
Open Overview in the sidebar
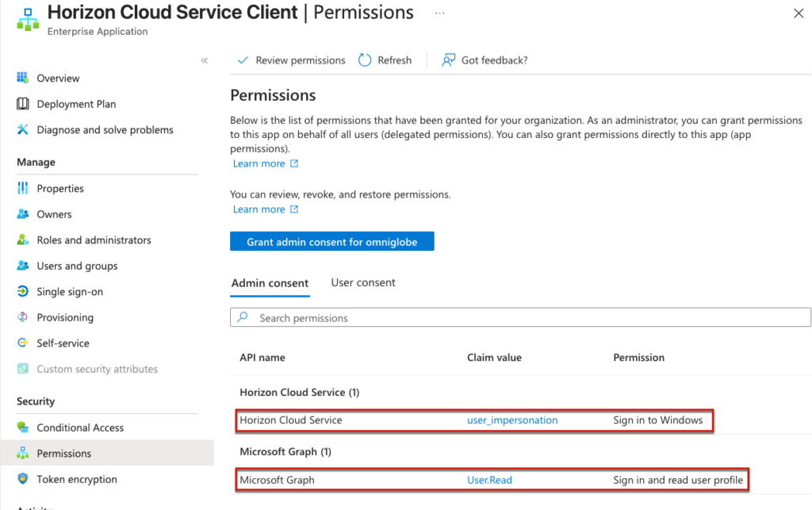pos(58,79)
